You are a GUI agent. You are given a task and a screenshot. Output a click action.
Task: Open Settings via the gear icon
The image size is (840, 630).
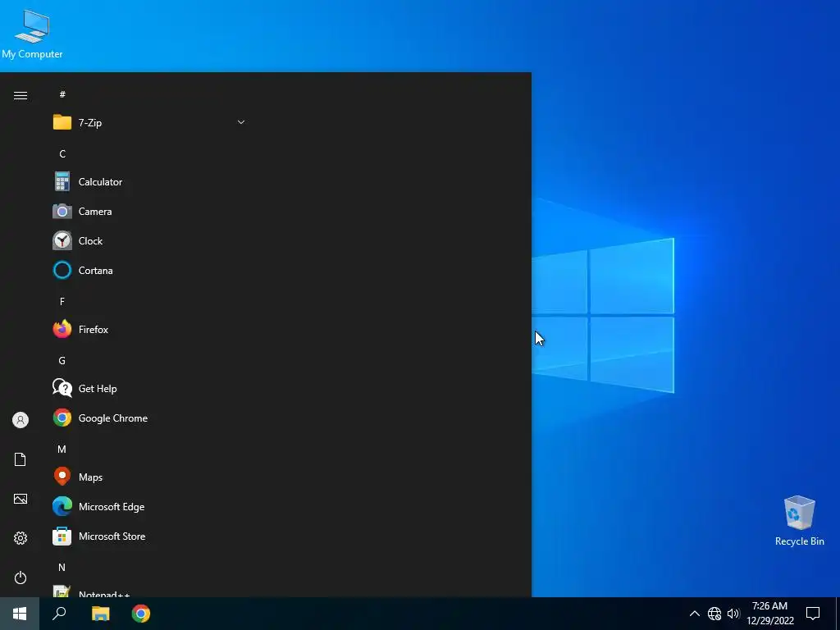[x=21, y=538]
